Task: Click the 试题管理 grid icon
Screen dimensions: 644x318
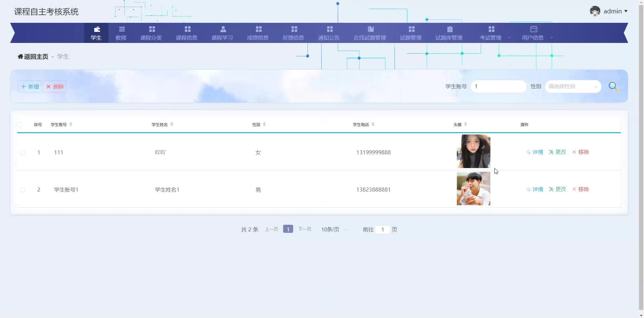Action: click(412, 29)
